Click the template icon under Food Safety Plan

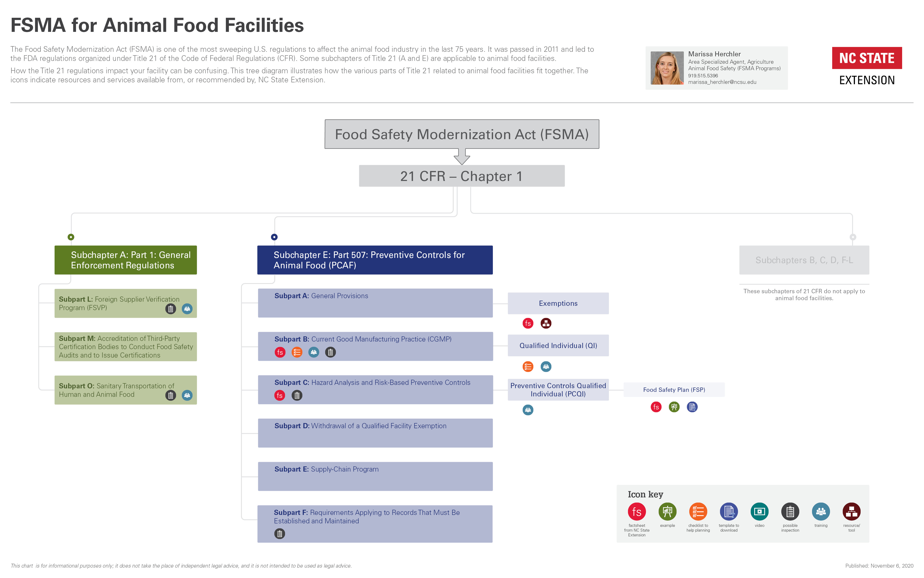pos(692,407)
